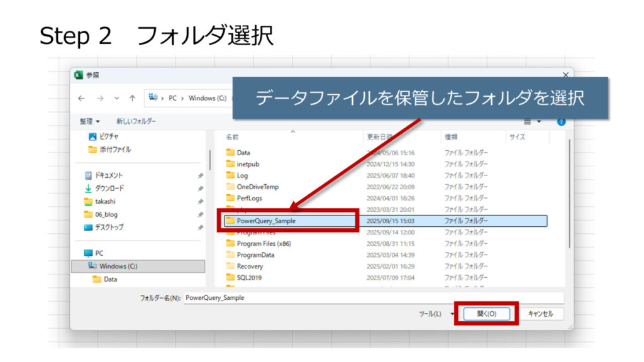Open recent locations chevron dropdown
Screen dimensions: 644x362
(x=116, y=99)
